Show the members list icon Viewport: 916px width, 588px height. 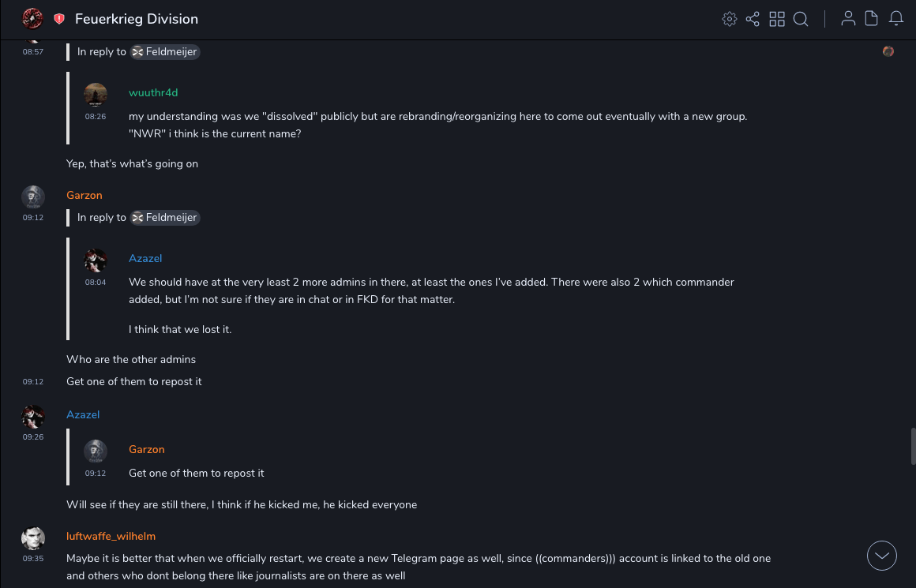tap(848, 19)
